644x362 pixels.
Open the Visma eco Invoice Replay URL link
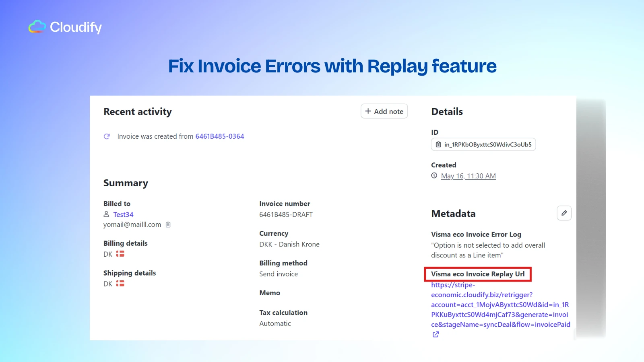(x=501, y=304)
